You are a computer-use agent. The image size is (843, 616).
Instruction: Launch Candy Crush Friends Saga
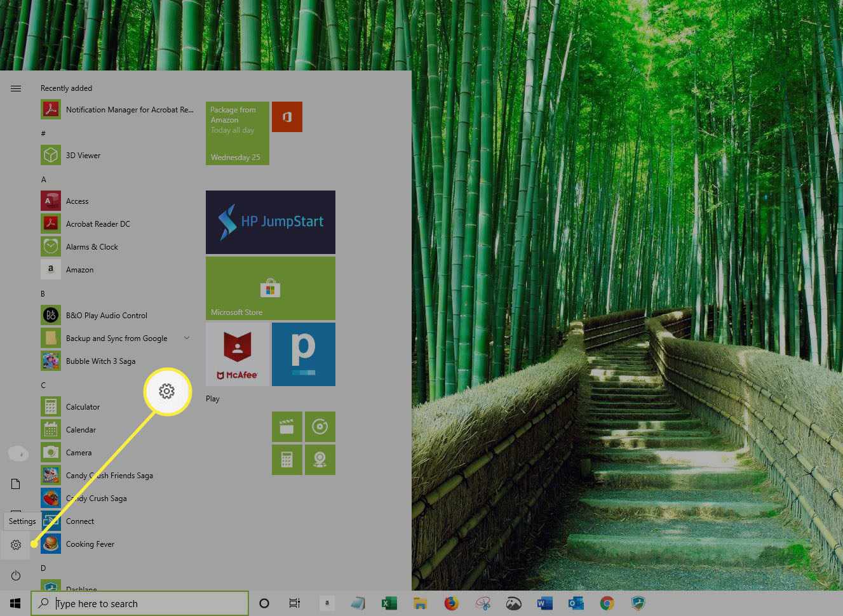[x=118, y=475]
